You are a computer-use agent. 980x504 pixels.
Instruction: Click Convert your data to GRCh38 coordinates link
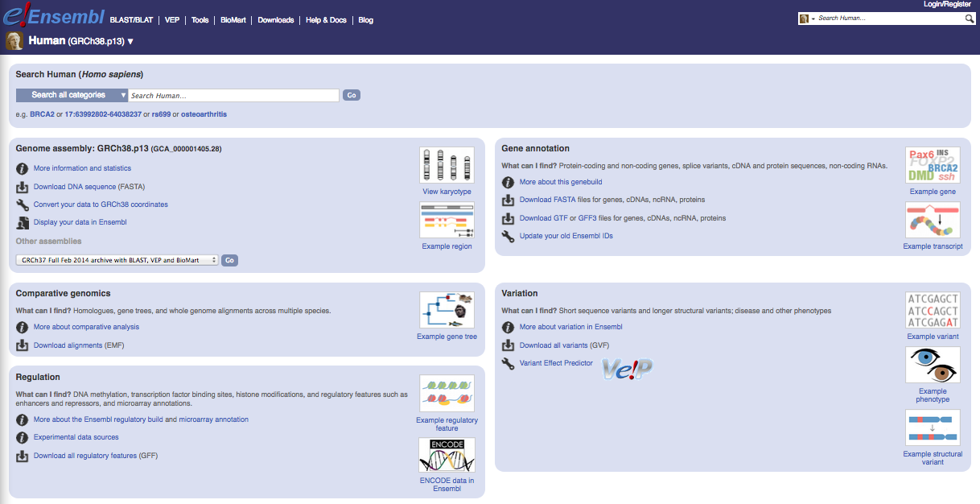101,204
